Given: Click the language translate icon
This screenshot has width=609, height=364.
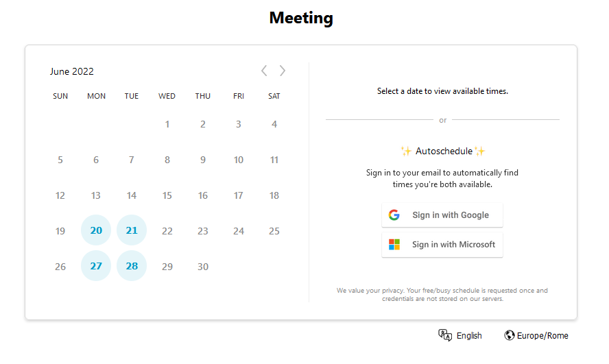Looking at the screenshot, I should 445,335.
